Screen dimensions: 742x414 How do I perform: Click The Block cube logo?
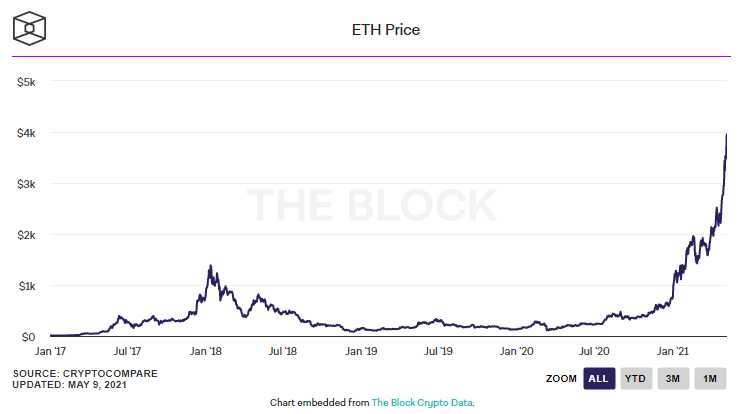30,29
